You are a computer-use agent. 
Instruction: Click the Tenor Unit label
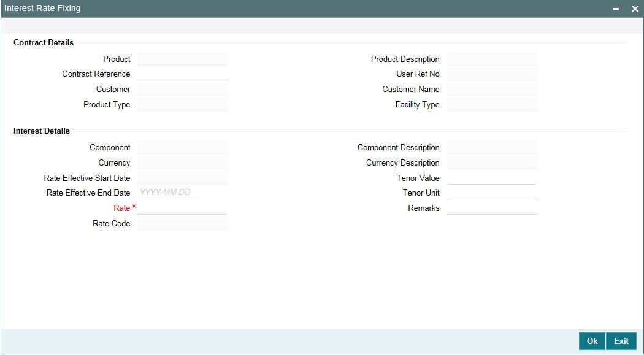point(421,193)
